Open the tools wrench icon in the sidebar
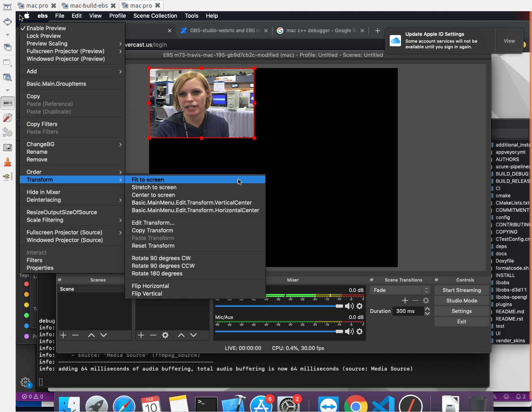Screen dimensions: 532x412 8,118
